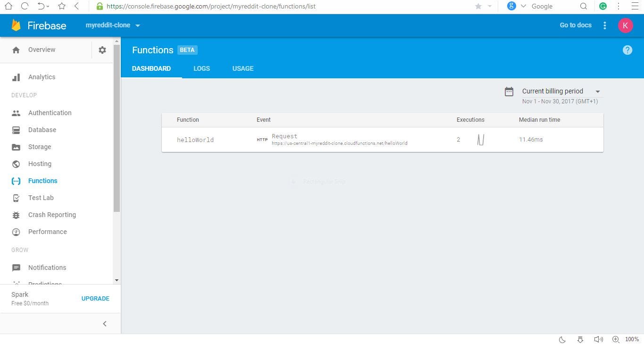This screenshot has width=644, height=344.
Task: Click the Functions brackets icon
Action: click(16, 181)
